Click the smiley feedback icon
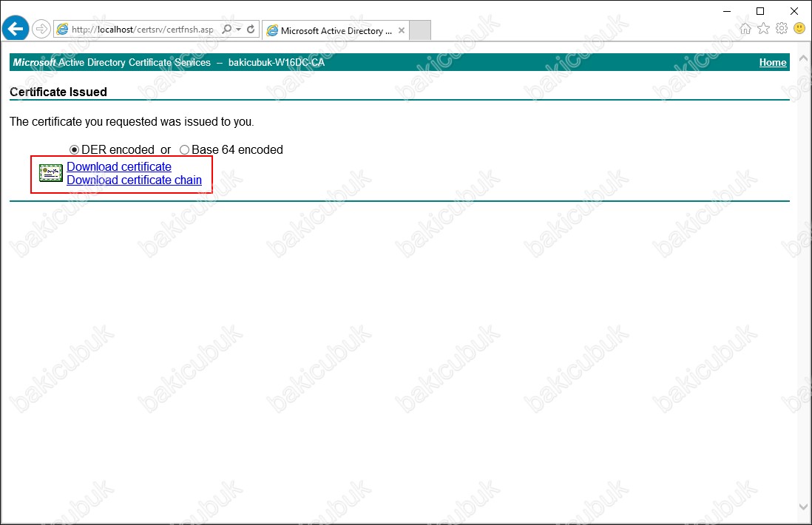 (799, 29)
